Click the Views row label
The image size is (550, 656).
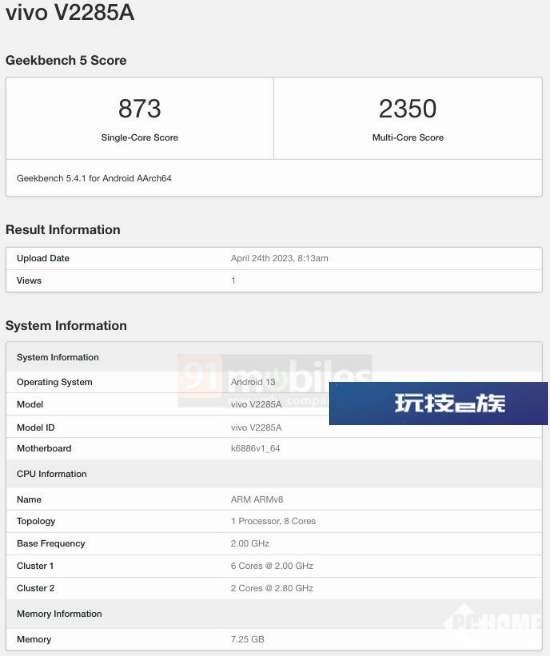29,281
